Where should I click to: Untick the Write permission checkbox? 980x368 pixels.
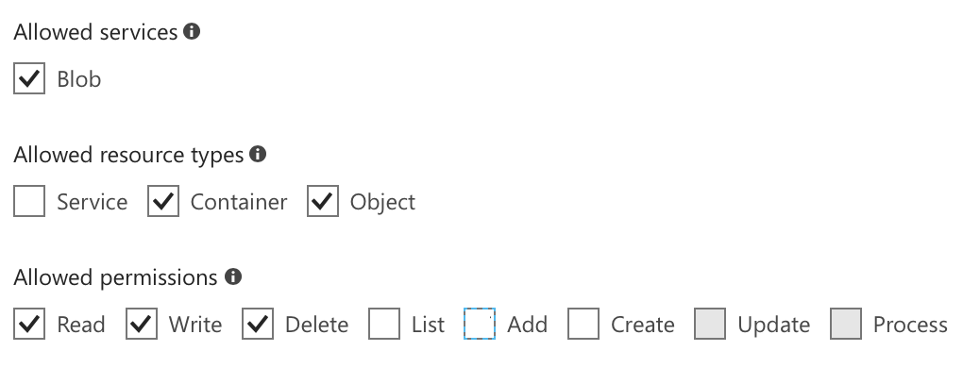142,324
